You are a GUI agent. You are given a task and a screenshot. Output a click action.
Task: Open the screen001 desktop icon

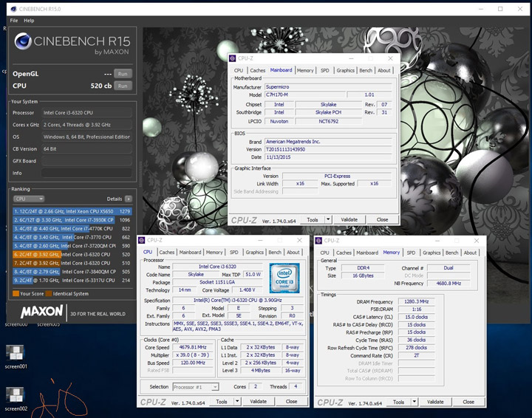(x=16, y=351)
